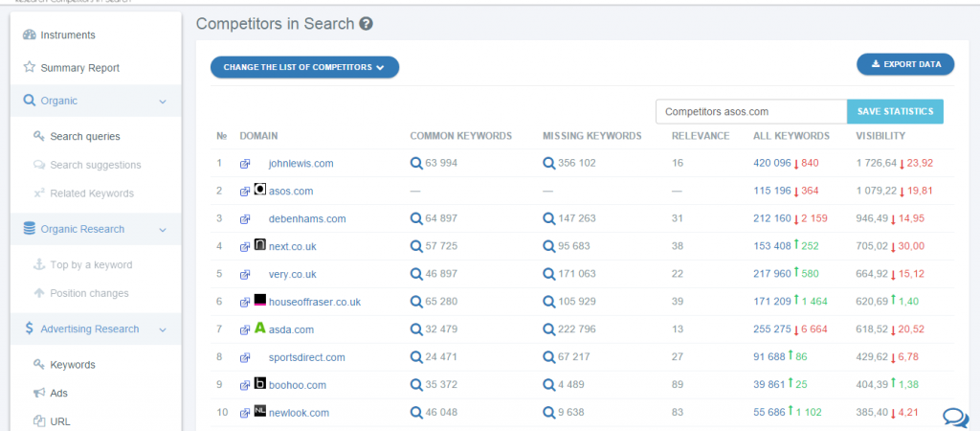The width and height of the screenshot is (980, 431).
Task: Open boohoo.com external link icon
Action: (245, 385)
